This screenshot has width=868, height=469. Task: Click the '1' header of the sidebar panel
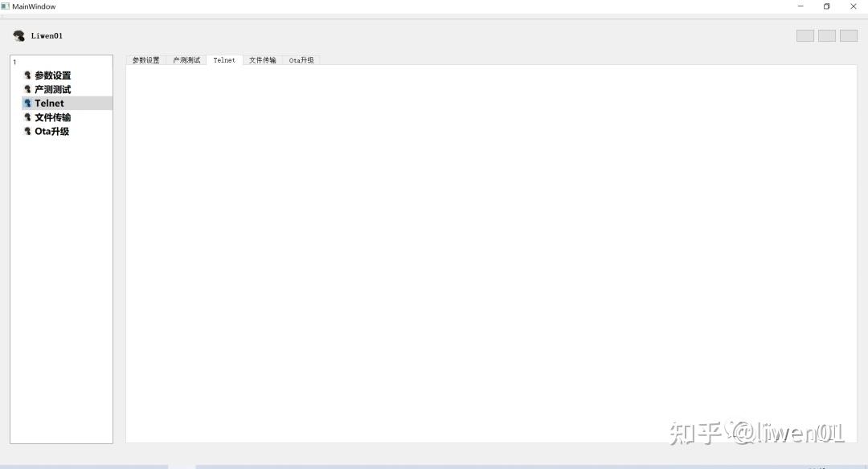pyautogui.click(x=15, y=62)
